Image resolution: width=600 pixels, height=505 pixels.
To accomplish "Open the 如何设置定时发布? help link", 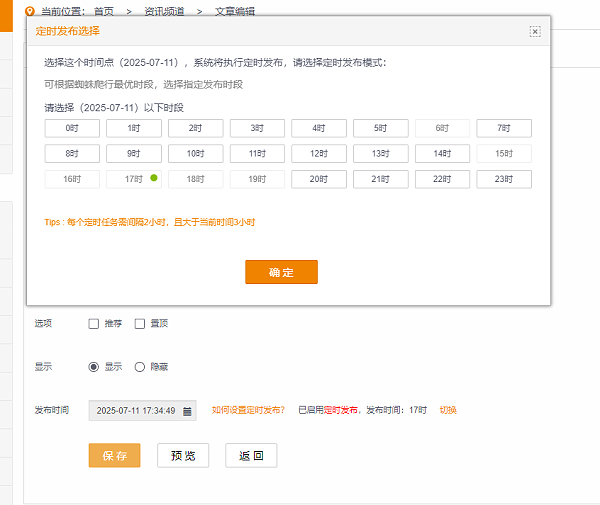I will (248, 411).
